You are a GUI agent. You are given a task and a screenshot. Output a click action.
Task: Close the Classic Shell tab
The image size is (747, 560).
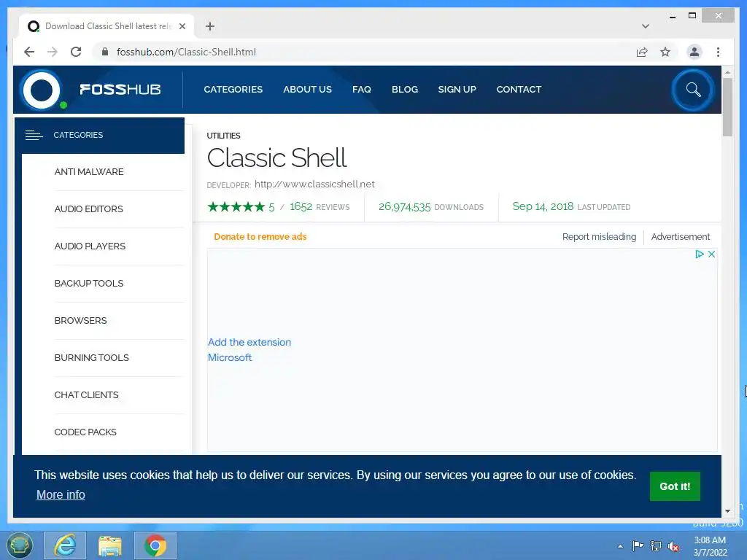(182, 26)
